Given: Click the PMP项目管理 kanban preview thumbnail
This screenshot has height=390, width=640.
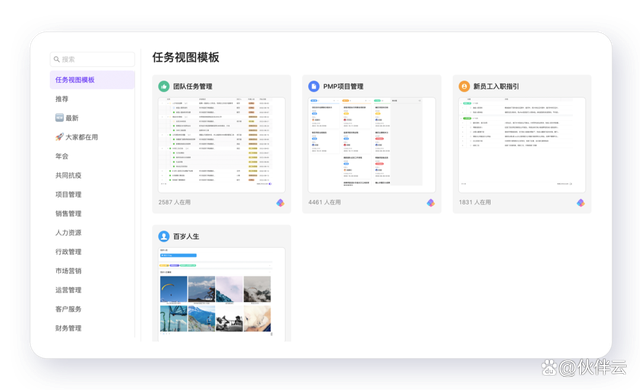Looking at the screenshot, I should point(371,145).
